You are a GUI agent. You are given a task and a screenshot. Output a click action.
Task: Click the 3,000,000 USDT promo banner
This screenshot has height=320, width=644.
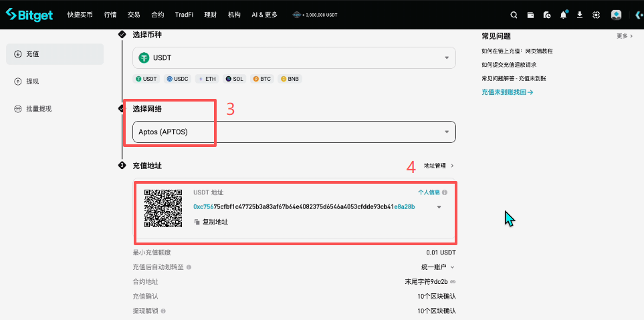(x=314, y=15)
